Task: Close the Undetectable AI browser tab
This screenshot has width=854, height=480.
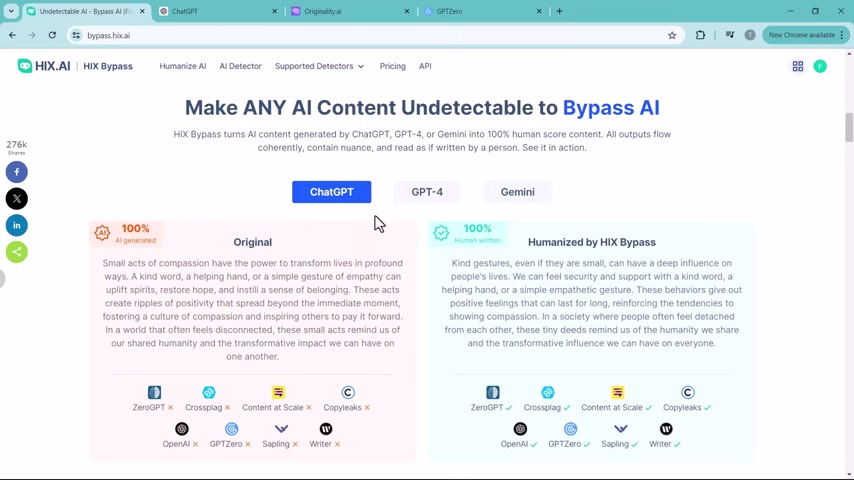Action: pyautogui.click(x=142, y=11)
